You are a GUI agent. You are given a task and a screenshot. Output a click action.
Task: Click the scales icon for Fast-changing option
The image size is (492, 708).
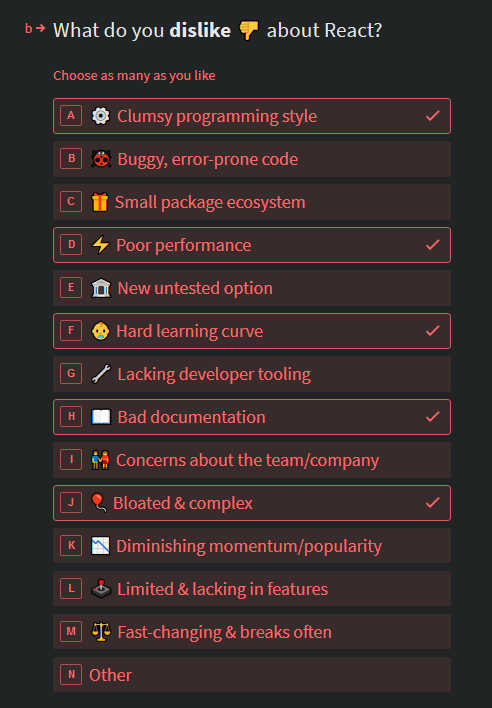coord(101,632)
